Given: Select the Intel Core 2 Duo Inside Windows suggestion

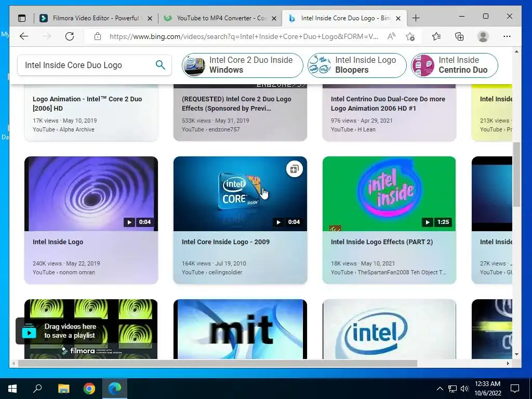Looking at the screenshot, I should pos(242,65).
